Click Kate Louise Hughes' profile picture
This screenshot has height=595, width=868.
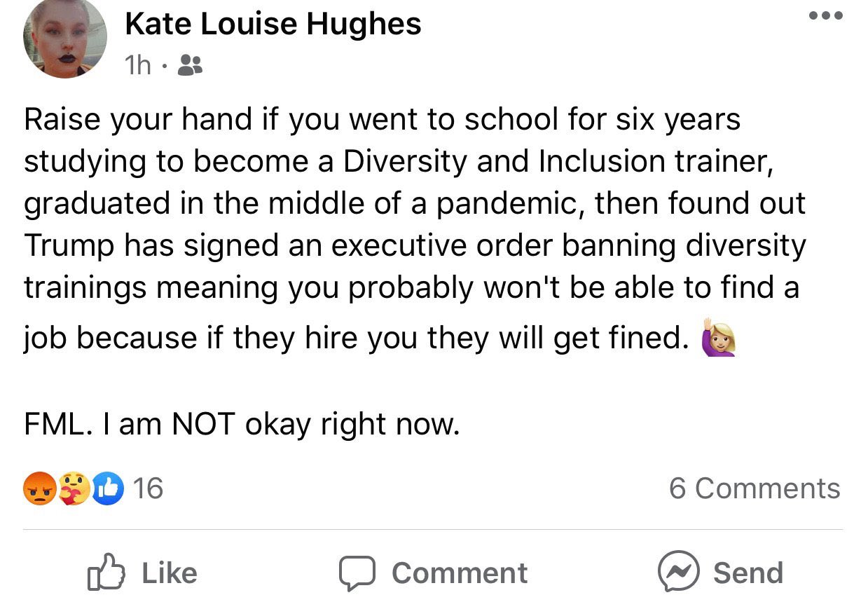click(x=65, y=39)
